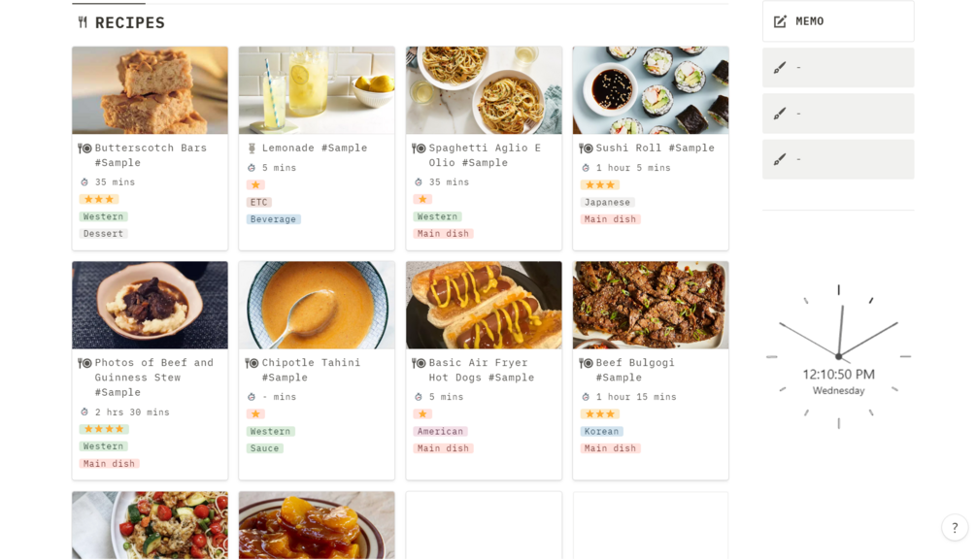976x560 pixels.
Task: Click the dish icon beside Butterscotch Bars title
Action: (x=84, y=148)
